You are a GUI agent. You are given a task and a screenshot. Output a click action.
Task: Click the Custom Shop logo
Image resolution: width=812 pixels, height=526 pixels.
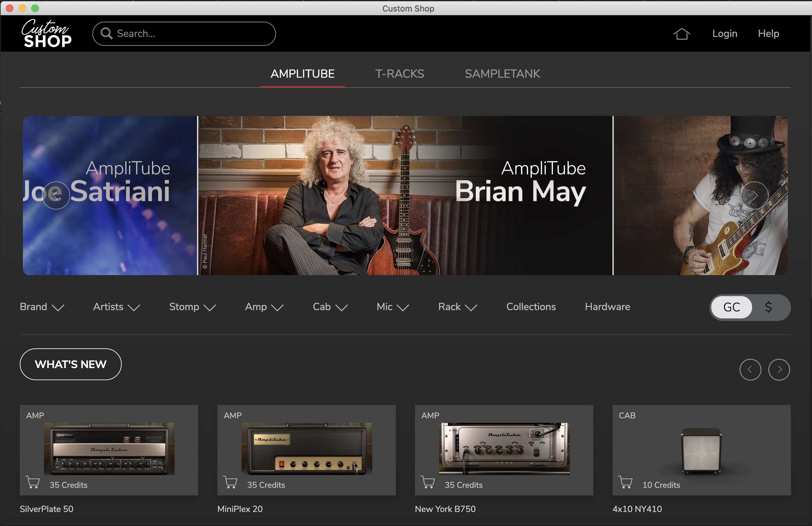point(47,33)
